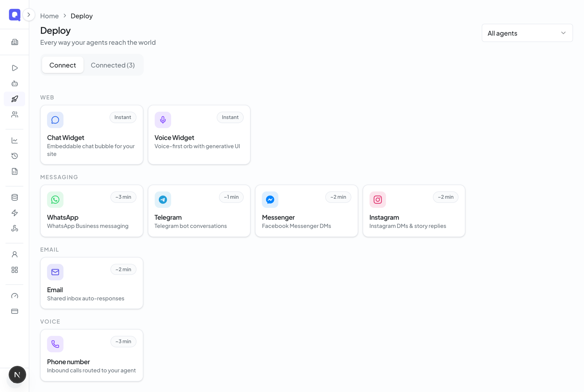Select the Facebook Messenger DMs card
Image resolution: width=584 pixels, height=392 pixels.
tap(307, 211)
